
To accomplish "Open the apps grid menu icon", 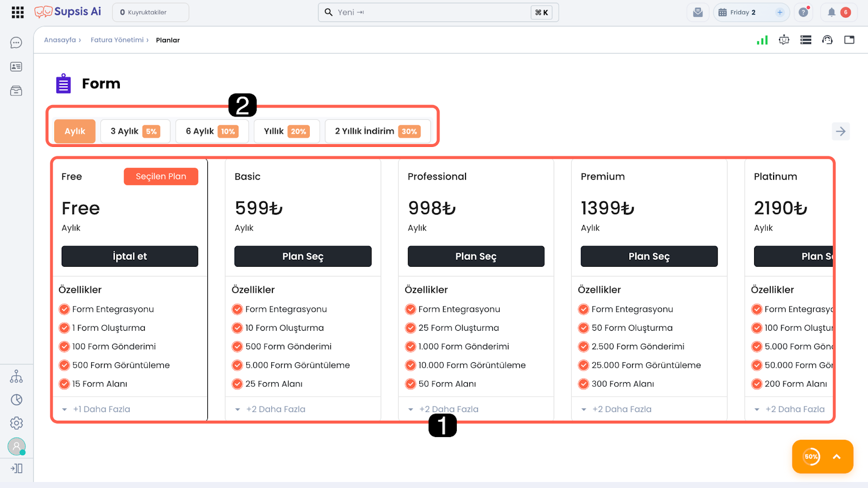I will [x=17, y=12].
